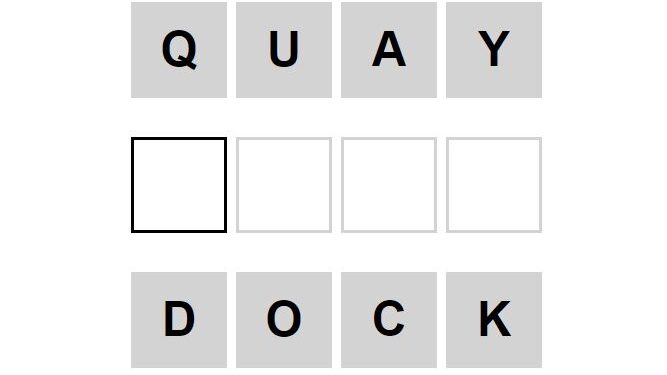Select the Y tile in the top row

tap(494, 50)
